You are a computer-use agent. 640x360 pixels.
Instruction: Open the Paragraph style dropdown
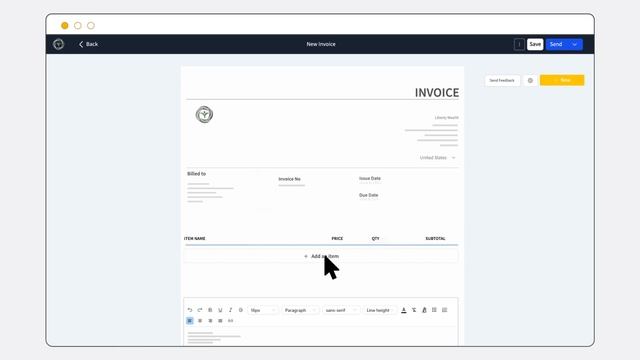pyautogui.click(x=300, y=310)
